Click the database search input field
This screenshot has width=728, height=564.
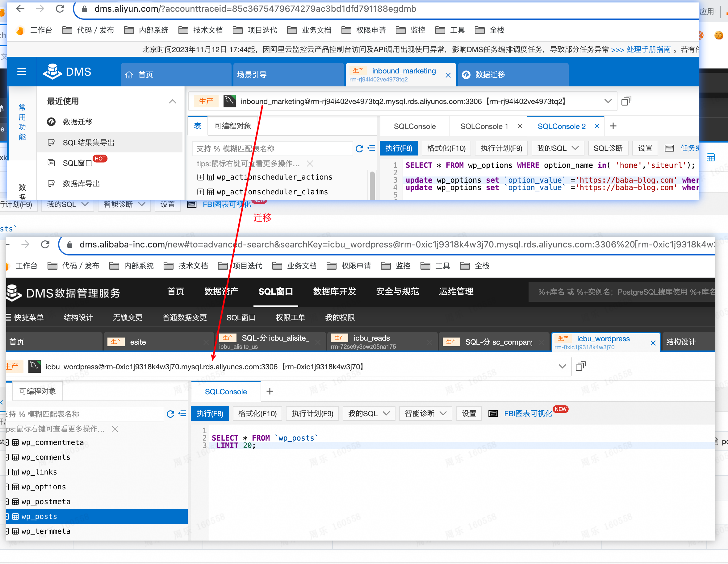[622, 292]
